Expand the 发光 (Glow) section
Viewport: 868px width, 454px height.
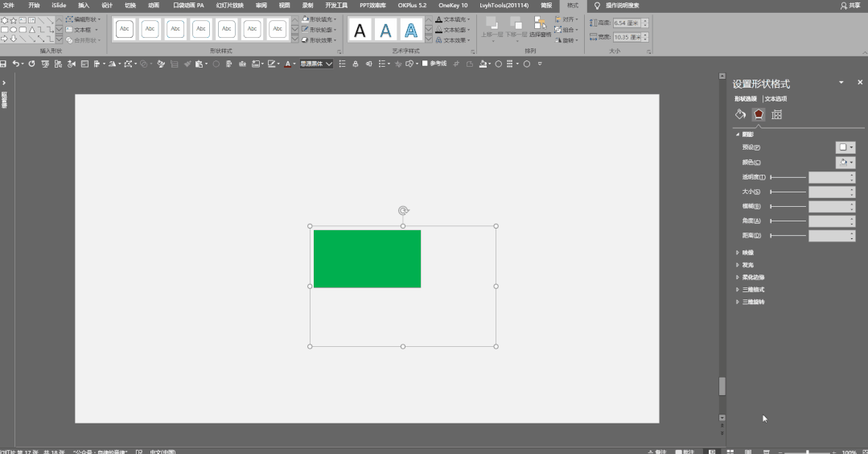(748, 265)
